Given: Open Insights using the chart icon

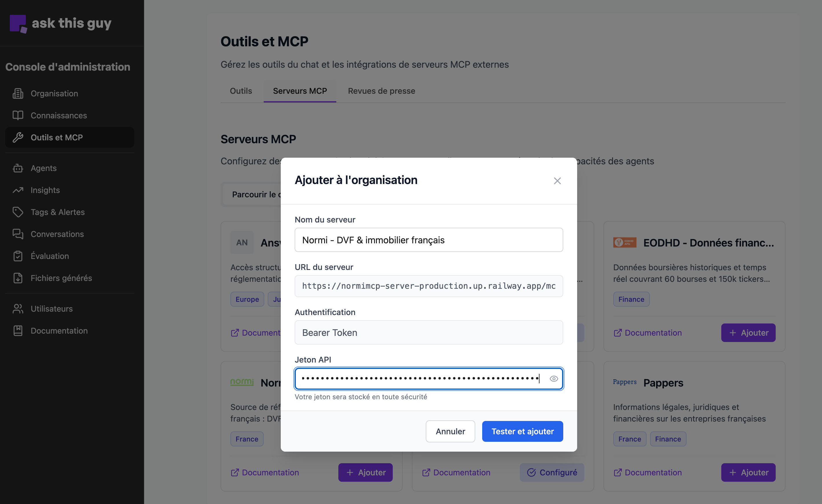Looking at the screenshot, I should 18,190.
